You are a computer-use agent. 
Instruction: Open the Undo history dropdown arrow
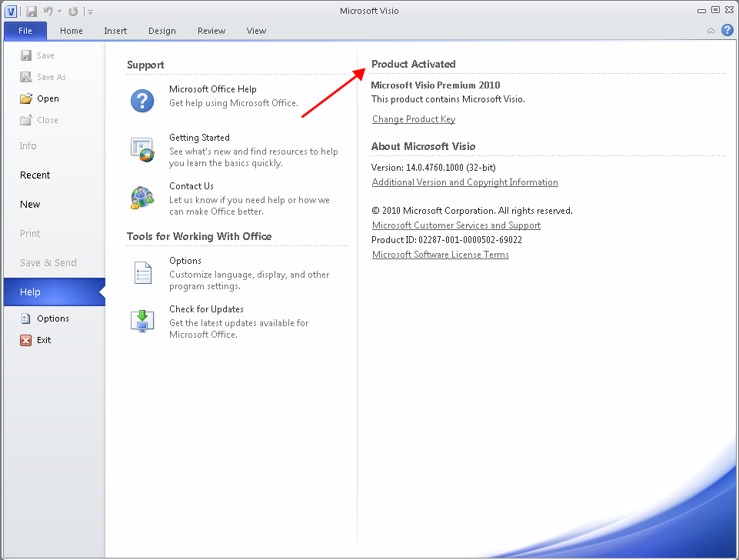pos(60,12)
